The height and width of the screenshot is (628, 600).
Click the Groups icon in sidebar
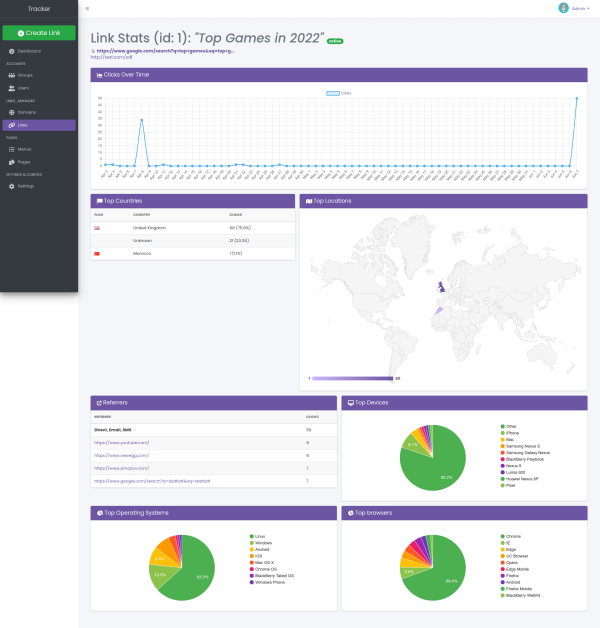11,75
